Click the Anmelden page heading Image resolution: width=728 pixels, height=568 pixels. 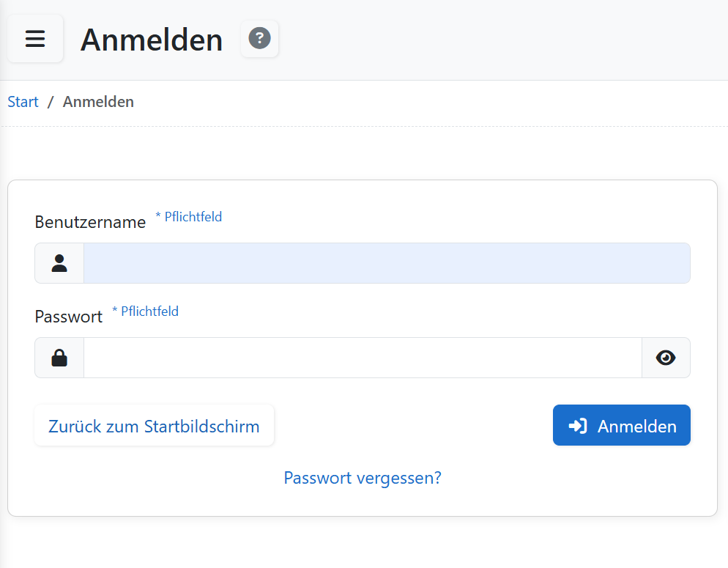tap(152, 40)
